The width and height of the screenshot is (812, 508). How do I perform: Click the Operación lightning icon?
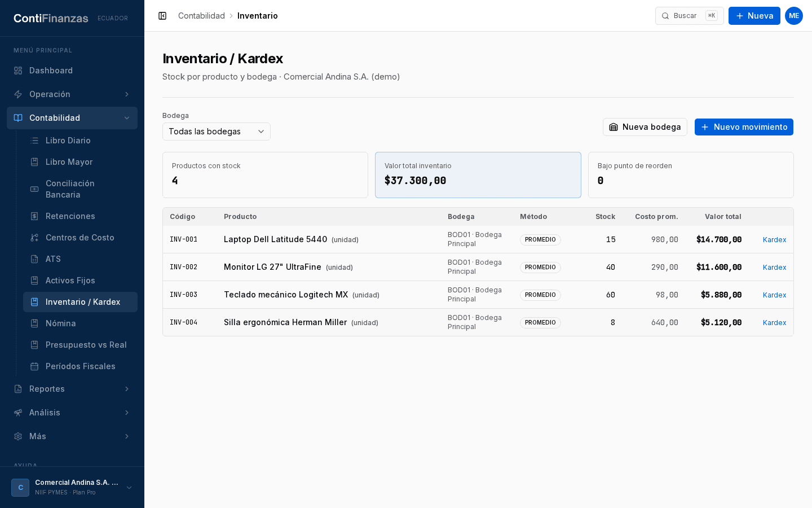click(18, 94)
